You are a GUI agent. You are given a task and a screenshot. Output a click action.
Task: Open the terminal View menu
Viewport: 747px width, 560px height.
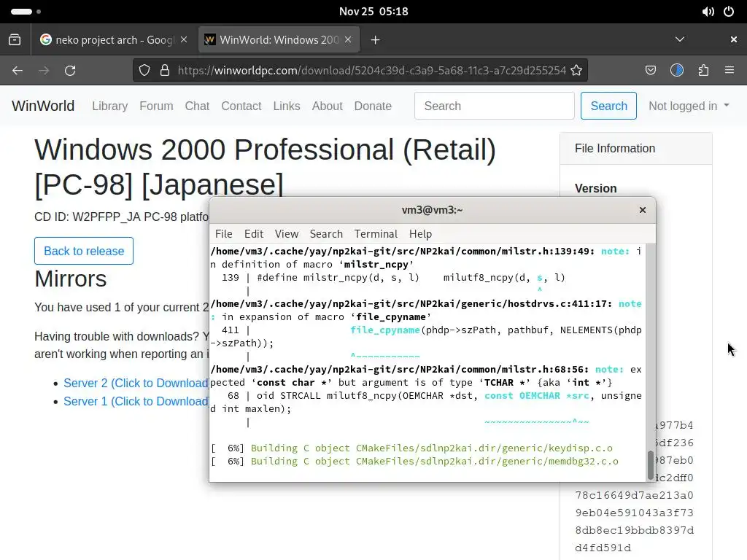point(286,234)
